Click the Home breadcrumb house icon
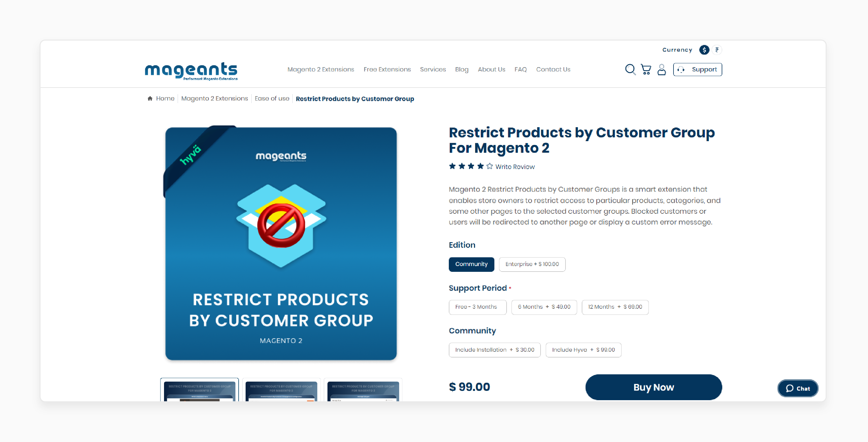 coord(150,98)
